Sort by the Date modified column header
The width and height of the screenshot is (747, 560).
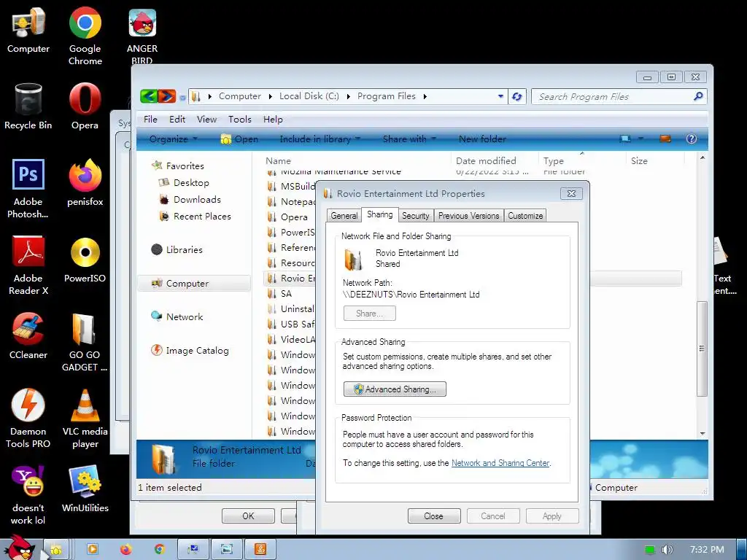point(486,161)
